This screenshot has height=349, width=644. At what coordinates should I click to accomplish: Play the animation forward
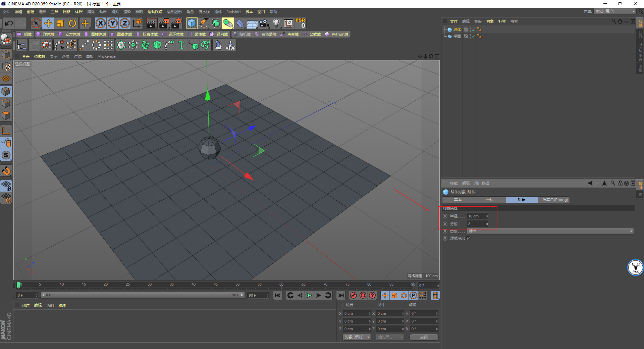coord(309,295)
